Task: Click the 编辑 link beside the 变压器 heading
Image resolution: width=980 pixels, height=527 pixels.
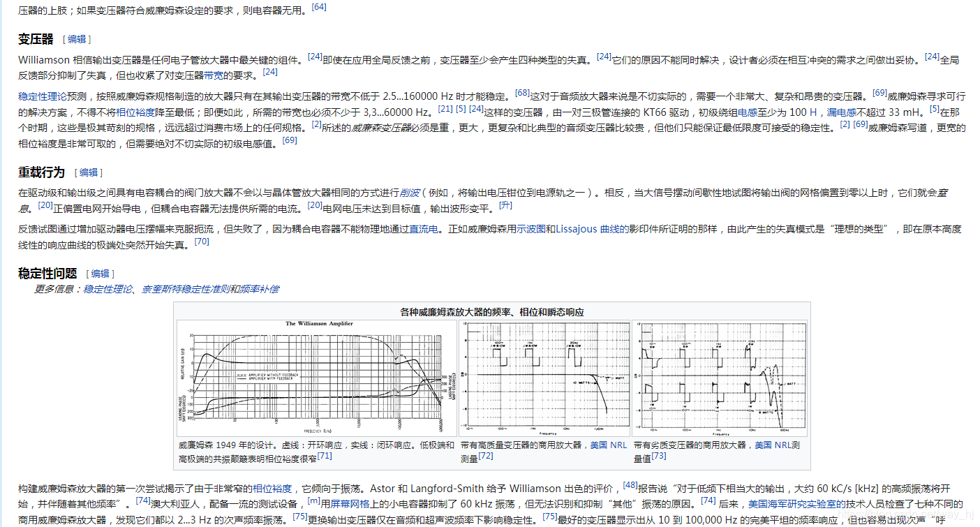Action: tap(77, 40)
